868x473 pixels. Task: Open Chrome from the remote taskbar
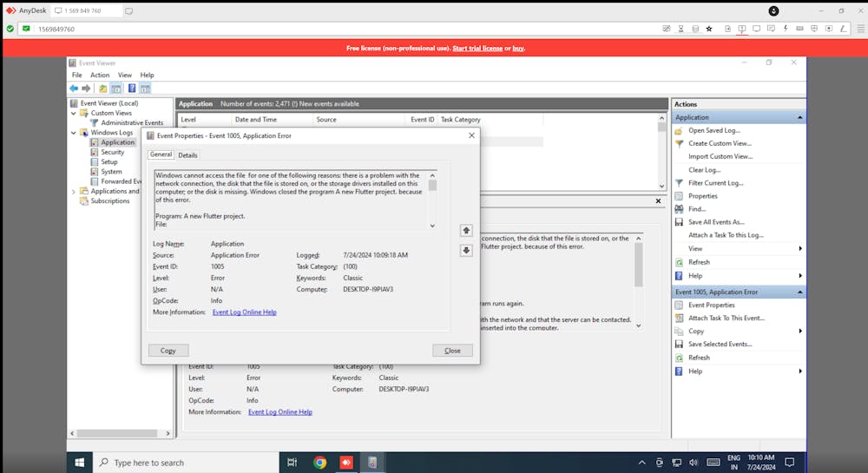click(319, 463)
